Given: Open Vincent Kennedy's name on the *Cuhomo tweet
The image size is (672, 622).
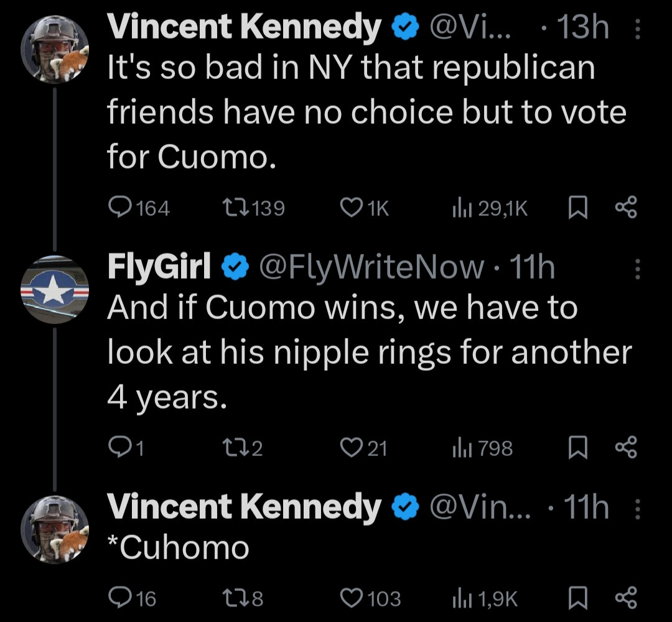Looking at the screenshot, I should pos(244,508).
